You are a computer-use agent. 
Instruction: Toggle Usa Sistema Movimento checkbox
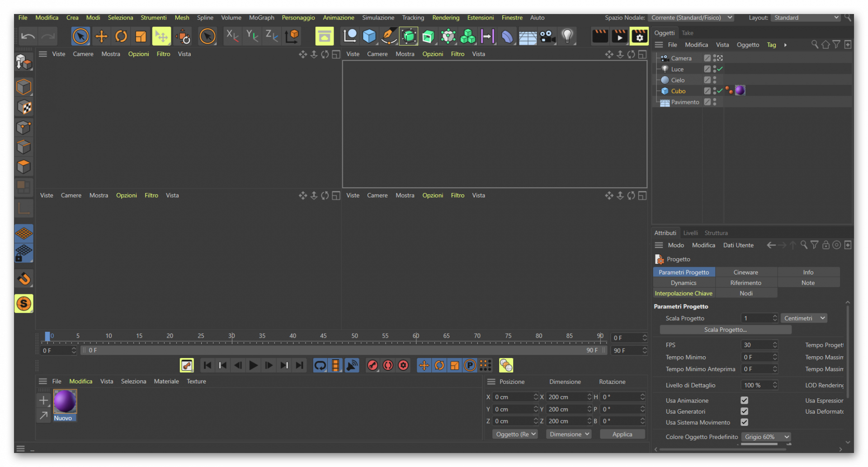744,422
